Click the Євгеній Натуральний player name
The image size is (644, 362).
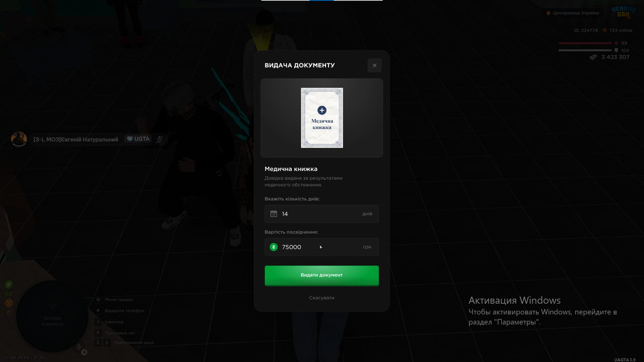pyautogui.click(x=75, y=139)
